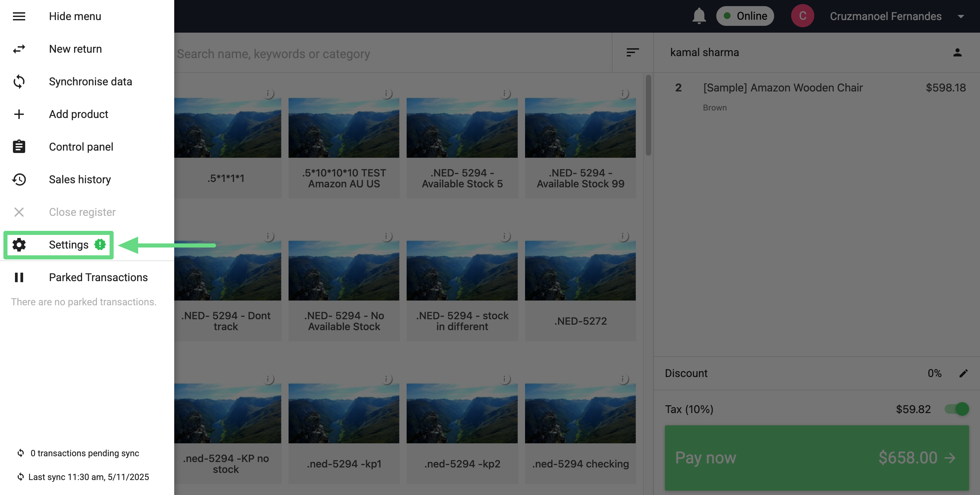Viewport: 980px width, 495px height.
Task: Click the product search input field
Action: click(392, 54)
